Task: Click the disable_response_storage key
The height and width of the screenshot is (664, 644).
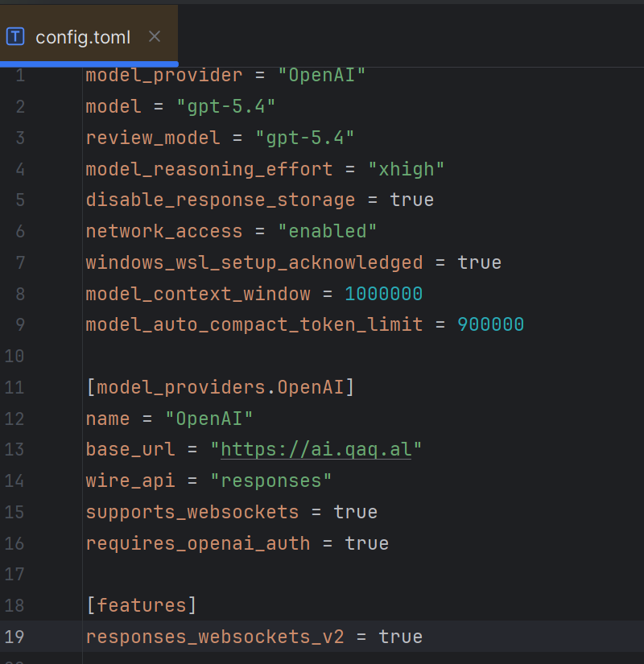Action: coord(221,200)
